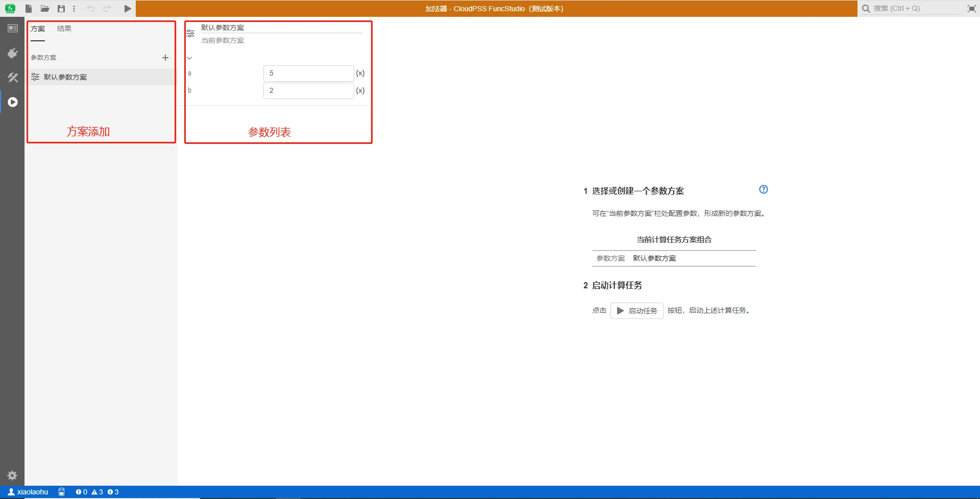Toggle fullscreen icon at top right
980x499 pixels.
(x=971, y=9)
